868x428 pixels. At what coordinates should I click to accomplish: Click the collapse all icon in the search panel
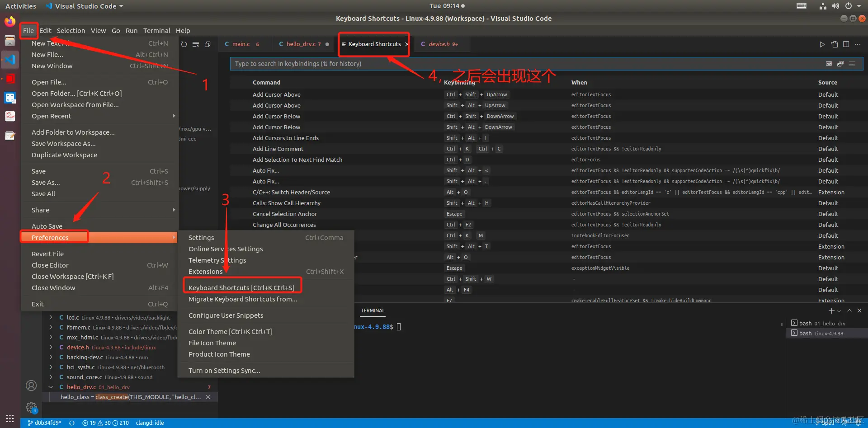coord(208,44)
